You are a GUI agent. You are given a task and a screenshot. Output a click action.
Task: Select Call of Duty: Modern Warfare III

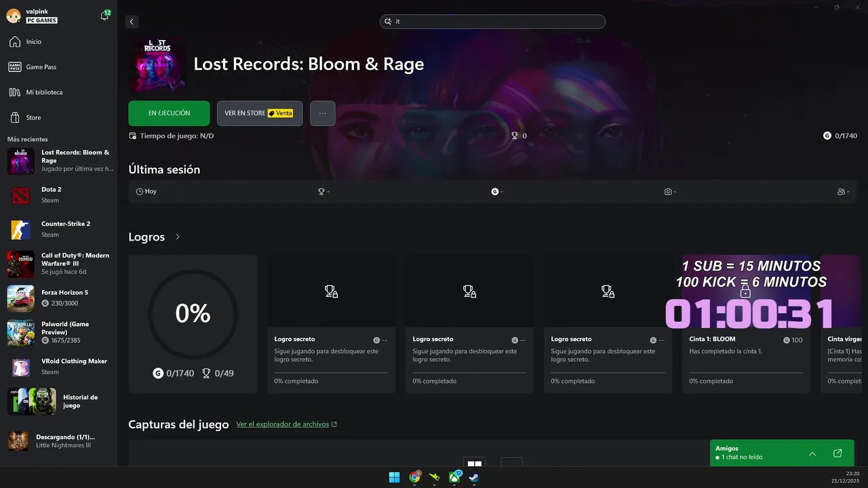point(60,264)
